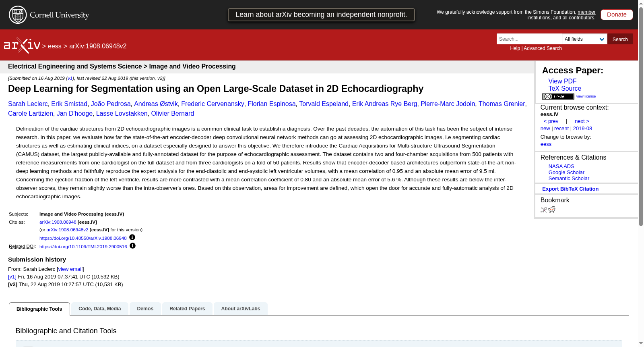Open Google Scholar reference link

[x=566, y=172]
